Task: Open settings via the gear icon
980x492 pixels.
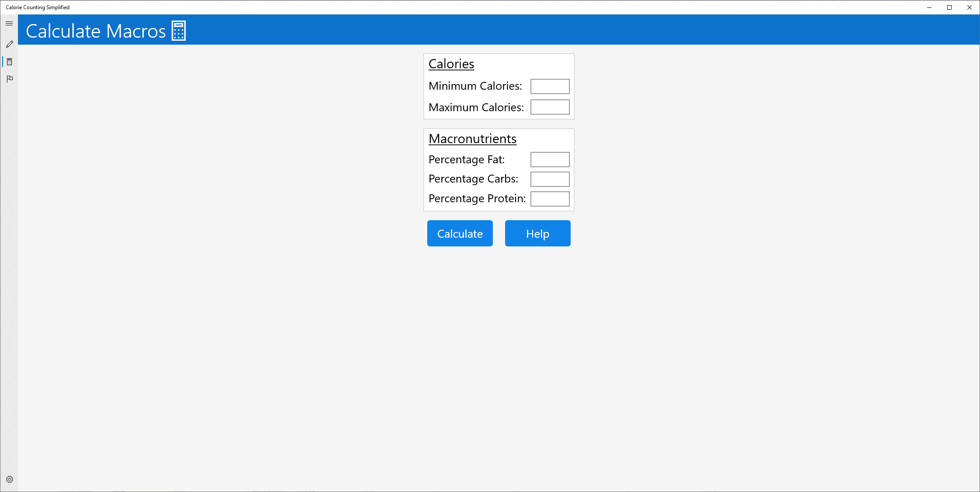Action: coord(9,479)
